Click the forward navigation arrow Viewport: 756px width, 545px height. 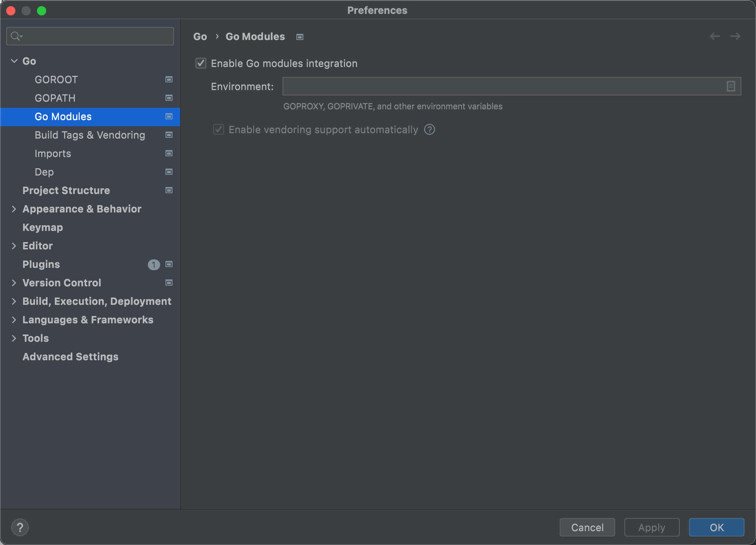coord(735,36)
